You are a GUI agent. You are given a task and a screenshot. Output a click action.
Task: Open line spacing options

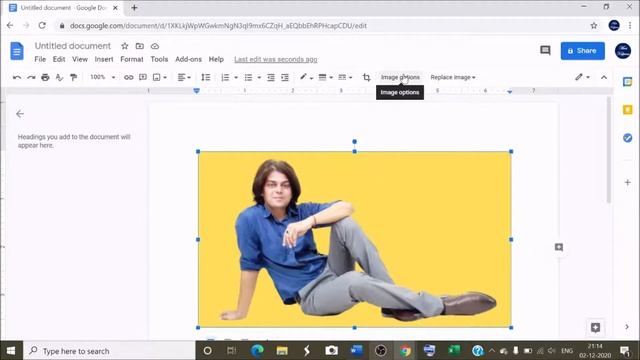point(206,77)
